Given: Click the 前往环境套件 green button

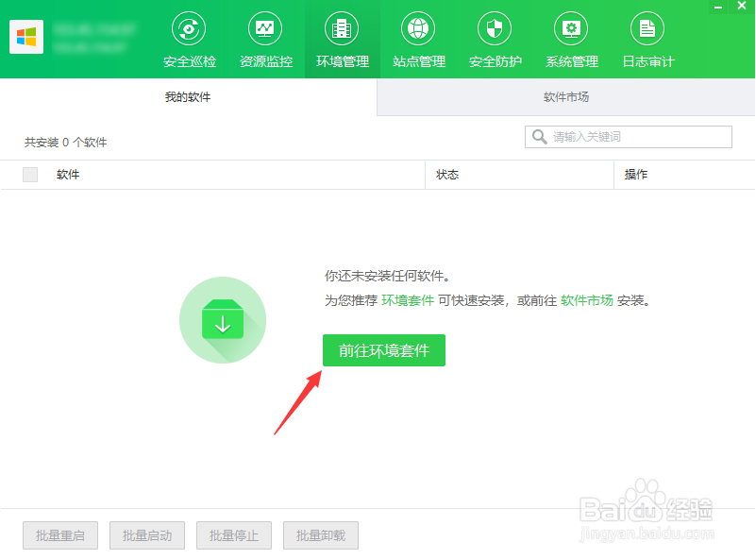Looking at the screenshot, I should (383, 350).
